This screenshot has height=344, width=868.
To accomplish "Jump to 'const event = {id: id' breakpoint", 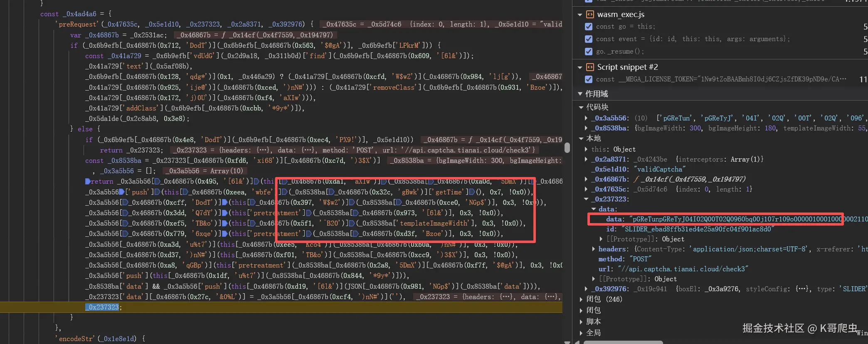I will pos(693,39).
